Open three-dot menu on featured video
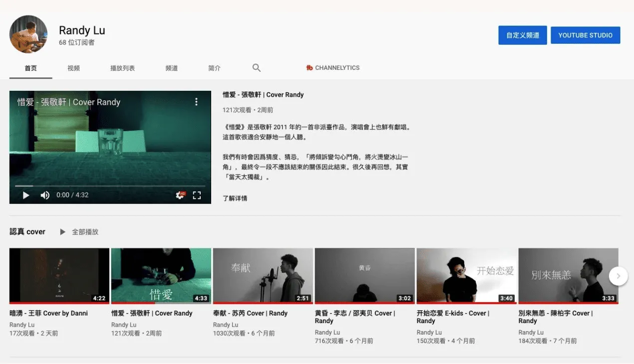634x364 pixels. pos(196,102)
